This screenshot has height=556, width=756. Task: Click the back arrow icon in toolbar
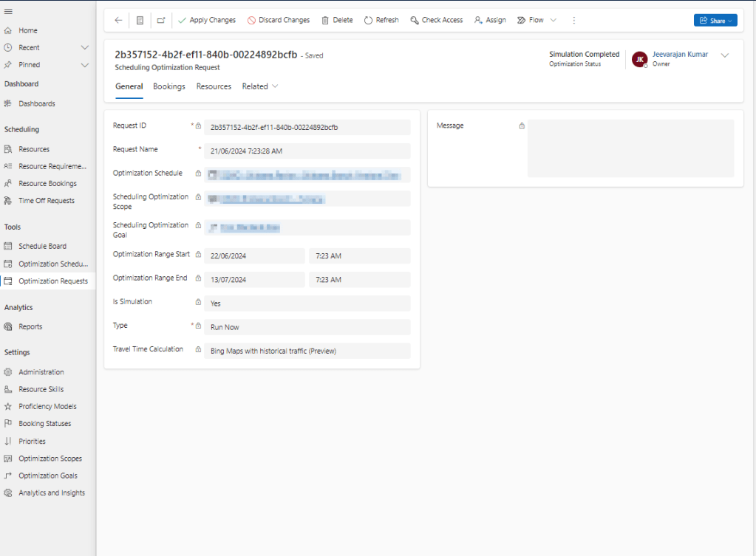pos(118,20)
